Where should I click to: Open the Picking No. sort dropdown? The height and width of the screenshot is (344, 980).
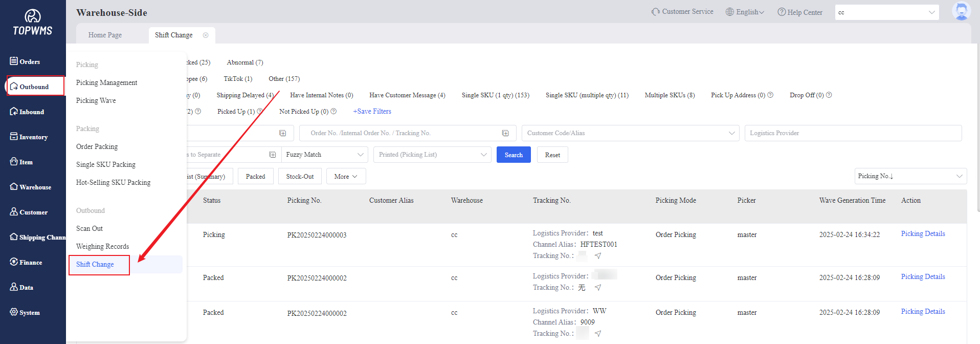pyautogui.click(x=910, y=176)
